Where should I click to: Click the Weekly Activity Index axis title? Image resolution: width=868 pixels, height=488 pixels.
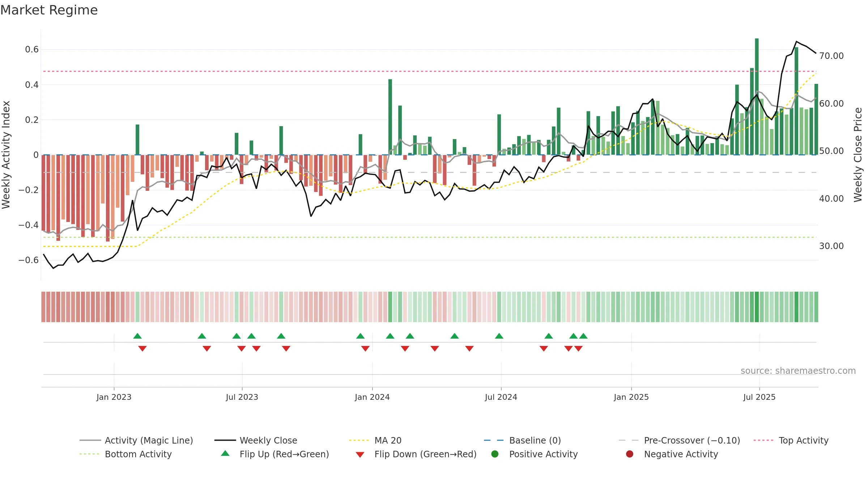pos(6,155)
